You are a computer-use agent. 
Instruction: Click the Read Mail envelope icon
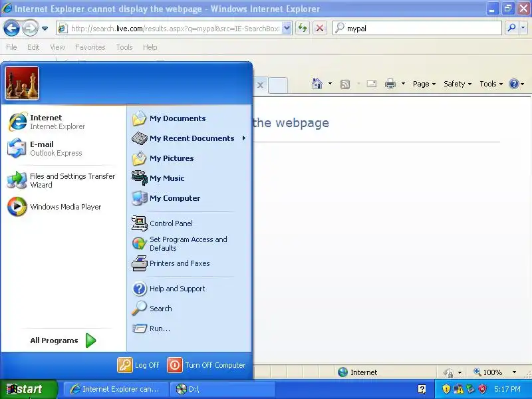coord(372,84)
